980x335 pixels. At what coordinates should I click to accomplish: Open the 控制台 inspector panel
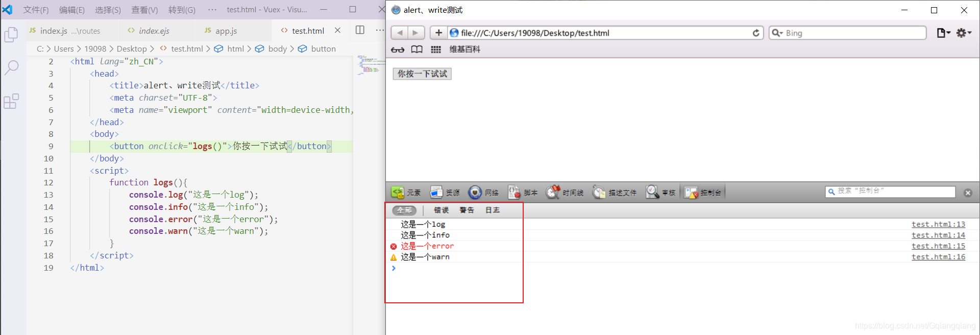pyautogui.click(x=703, y=193)
